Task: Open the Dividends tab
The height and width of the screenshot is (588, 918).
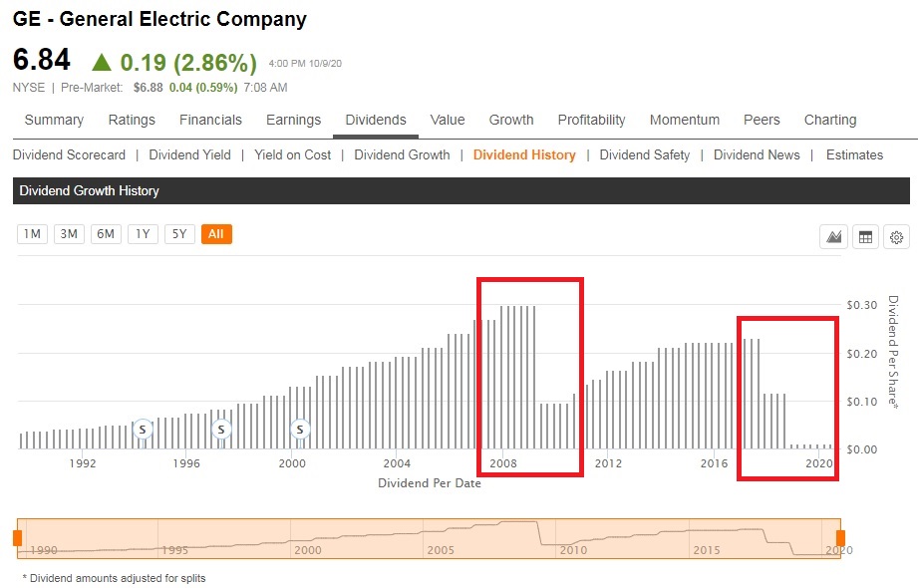Action: pyautogui.click(x=376, y=120)
